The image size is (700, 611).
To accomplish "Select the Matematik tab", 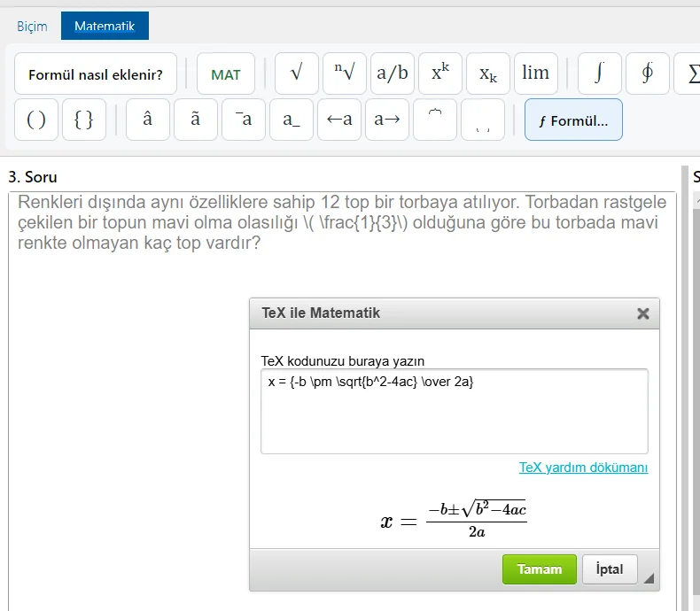I will [x=105, y=26].
